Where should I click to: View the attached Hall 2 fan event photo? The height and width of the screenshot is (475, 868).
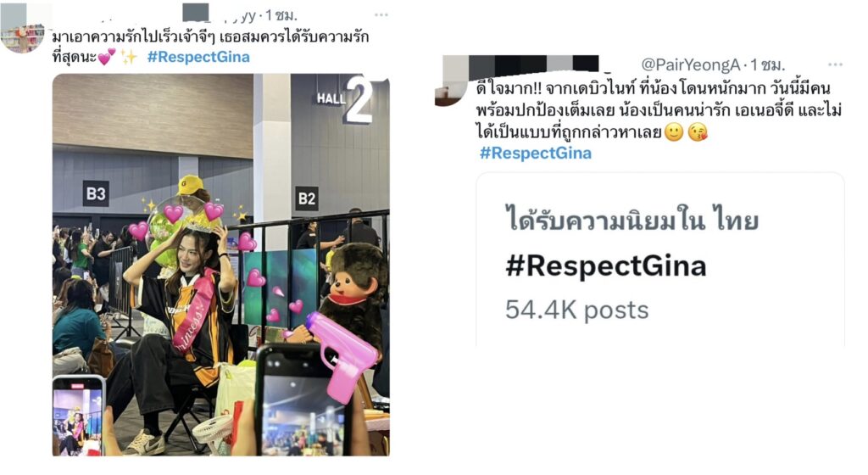pyautogui.click(x=221, y=265)
